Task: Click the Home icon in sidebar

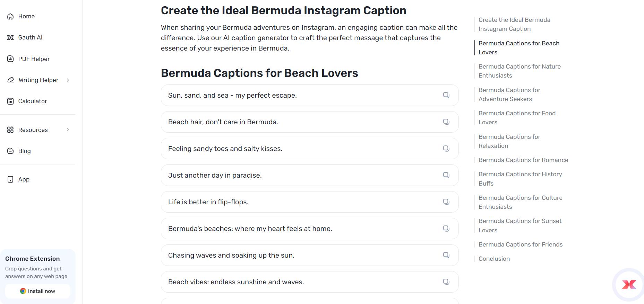Action: pos(10,16)
